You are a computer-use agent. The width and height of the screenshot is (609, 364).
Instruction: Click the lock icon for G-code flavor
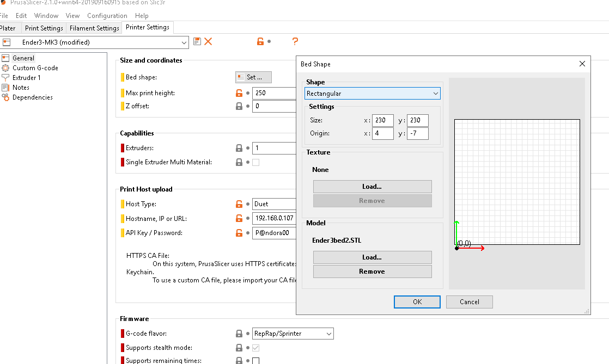coord(239,334)
